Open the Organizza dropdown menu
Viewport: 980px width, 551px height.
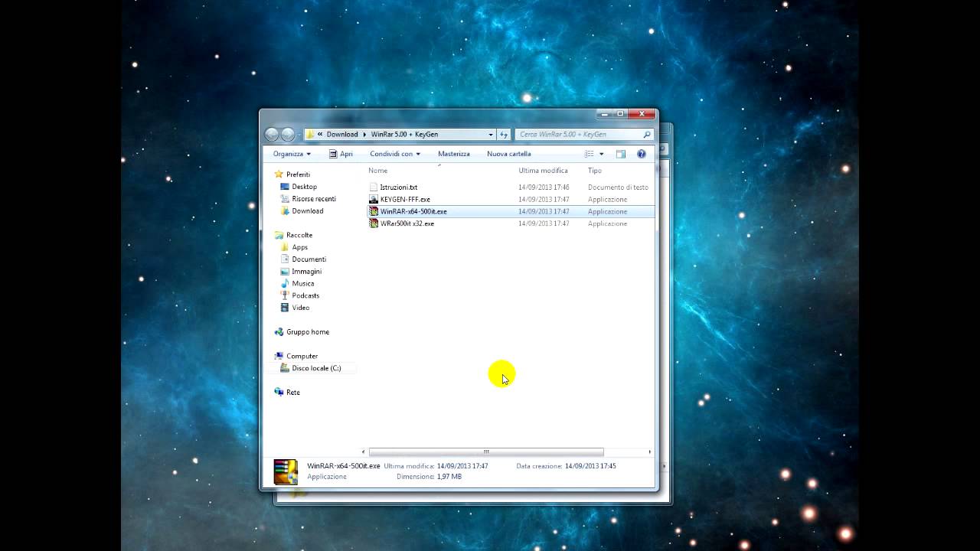click(x=292, y=154)
